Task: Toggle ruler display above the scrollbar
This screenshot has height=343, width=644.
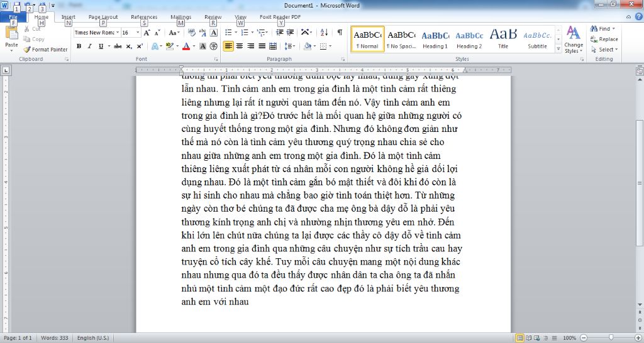Action: pyautogui.click(x=640, y=70)
